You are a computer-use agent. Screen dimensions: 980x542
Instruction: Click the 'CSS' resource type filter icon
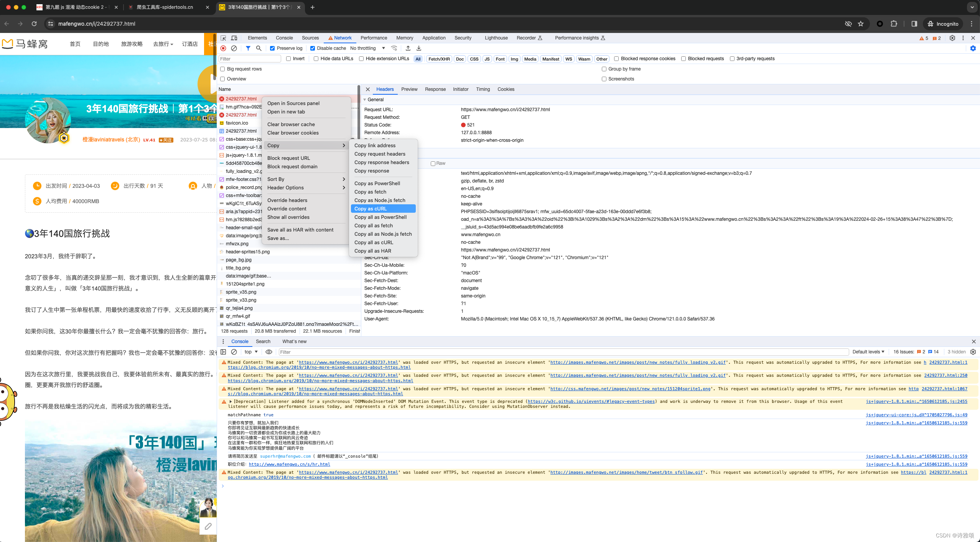pos(474,59)
